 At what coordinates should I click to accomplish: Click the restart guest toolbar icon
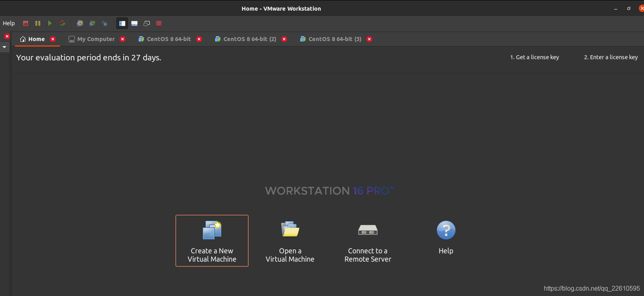click(62, 23)
